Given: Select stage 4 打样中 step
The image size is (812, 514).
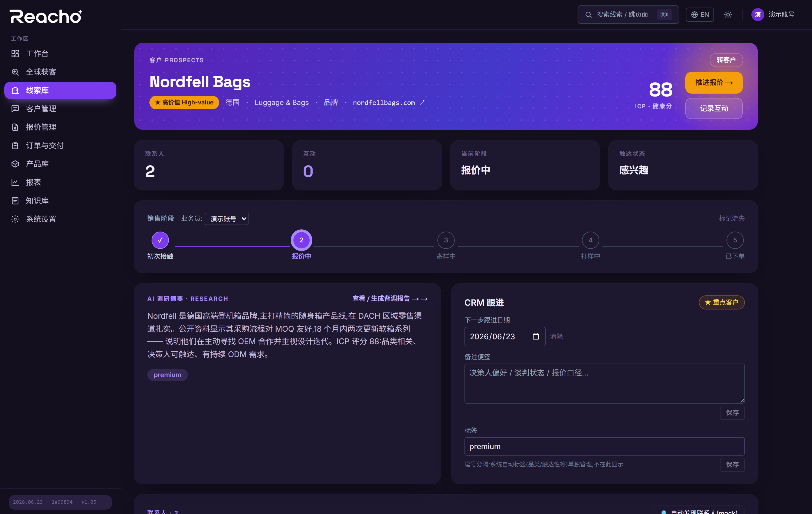Looking at the screenshot, I should pos(590,240).
